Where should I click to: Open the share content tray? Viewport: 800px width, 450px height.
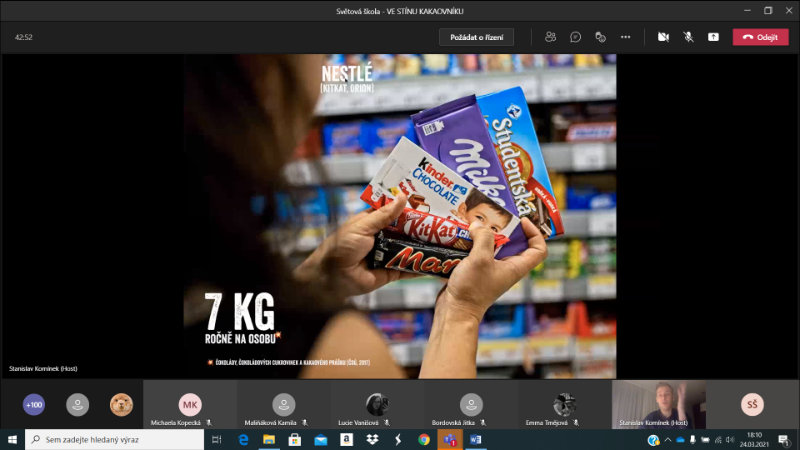click(713, 37)
